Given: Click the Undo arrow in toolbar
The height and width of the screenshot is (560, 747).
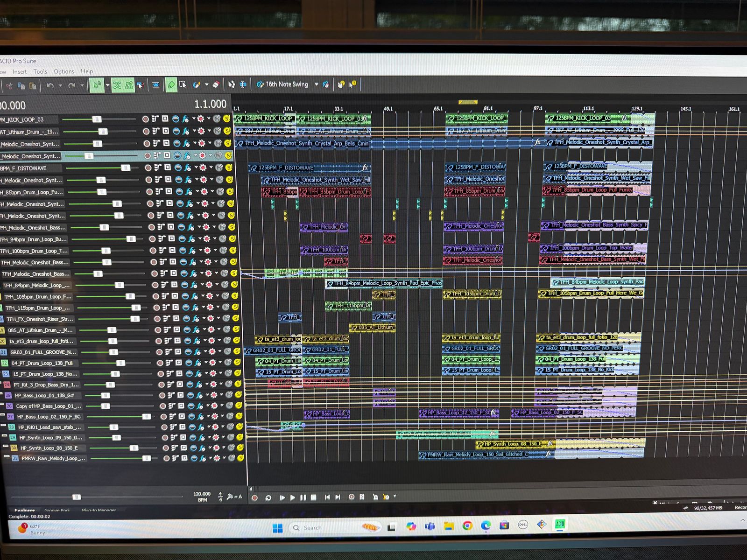Looking at the screenshot, I should point(50,86).
